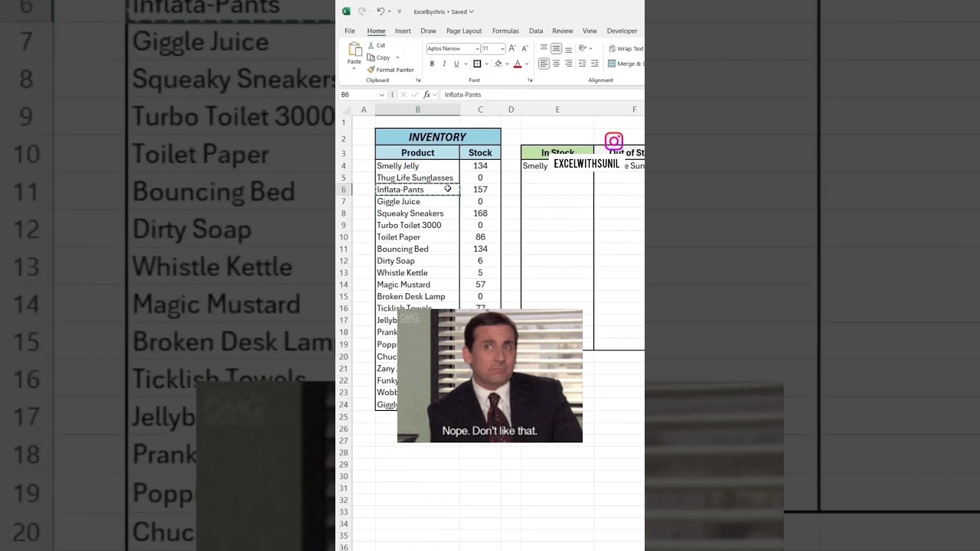
Task: Expand the Borders dropdown arrow
Action: tap(486, 64)
